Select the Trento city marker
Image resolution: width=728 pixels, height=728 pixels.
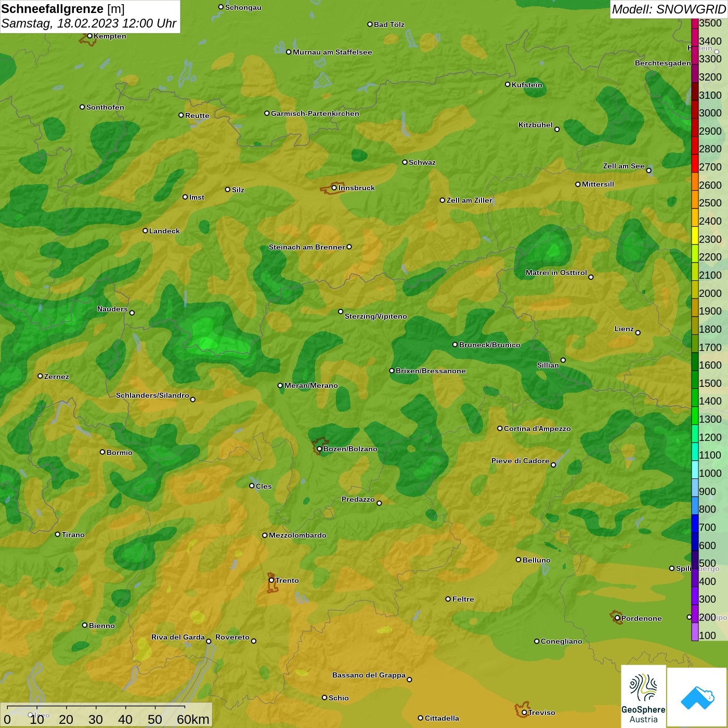pos(271,580)
